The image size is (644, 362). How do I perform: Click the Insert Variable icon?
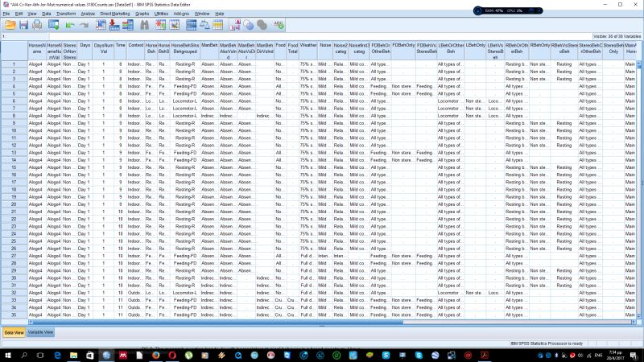[175, 25]
